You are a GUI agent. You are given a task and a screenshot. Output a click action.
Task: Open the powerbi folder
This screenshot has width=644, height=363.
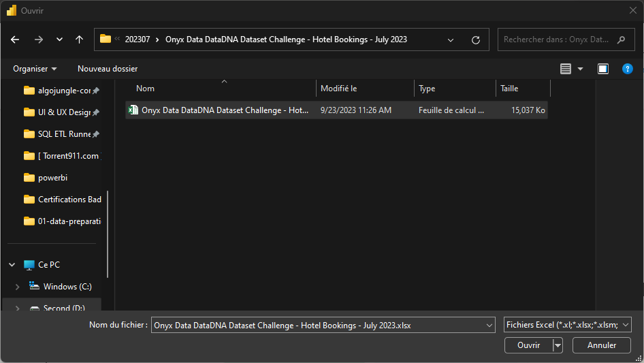point(52,178)
